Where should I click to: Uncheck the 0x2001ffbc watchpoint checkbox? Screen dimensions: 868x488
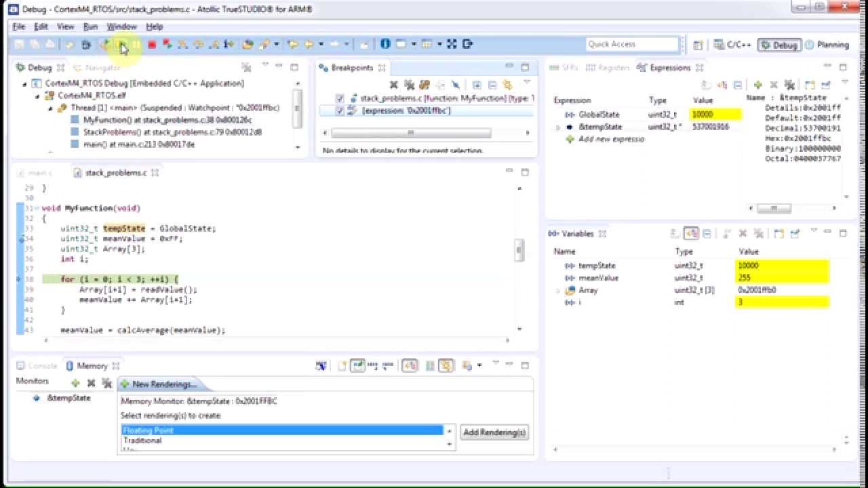(340, 110)
